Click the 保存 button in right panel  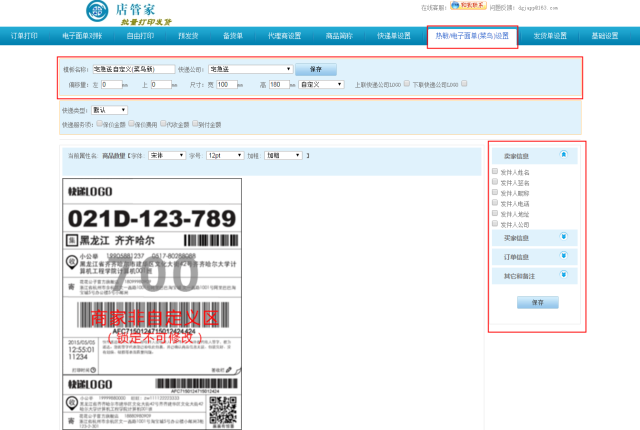pyautogui.click(x=538, y=301)
